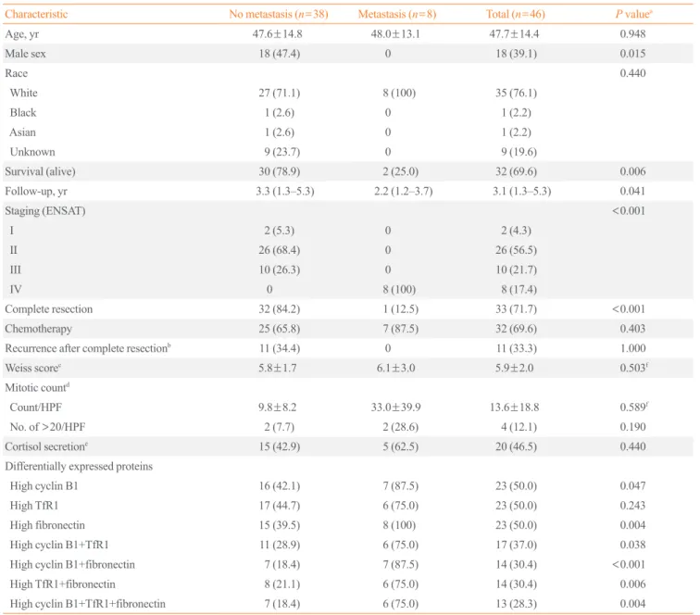Select the 'Complete resection' row label
Viewport: 700px width, 615px height.
point(49,309)
